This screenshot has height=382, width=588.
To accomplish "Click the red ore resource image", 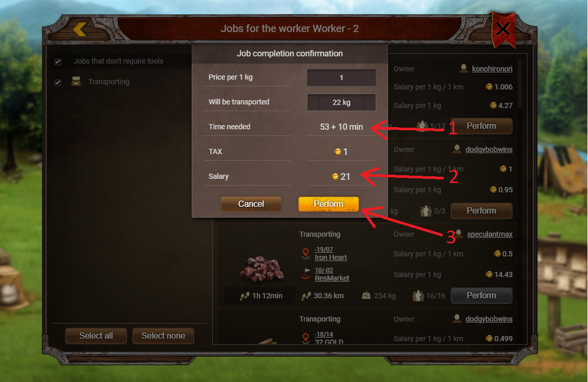I will 262,269.
